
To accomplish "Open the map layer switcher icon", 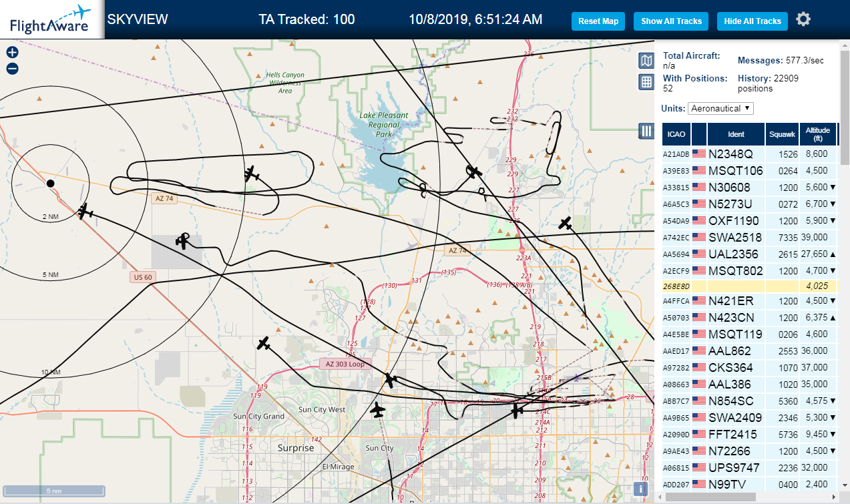I will point(646,61).
